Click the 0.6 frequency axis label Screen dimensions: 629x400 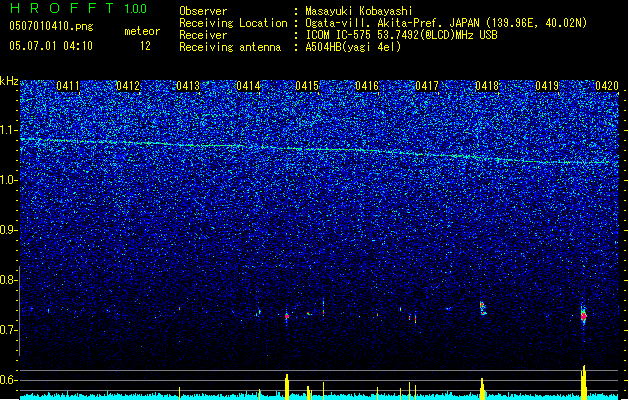coord(9,380)
